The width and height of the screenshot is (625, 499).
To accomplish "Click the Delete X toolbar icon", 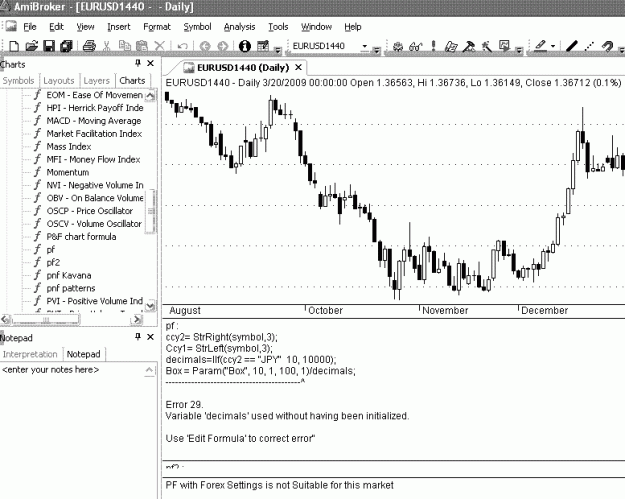I will coord(159,46).
